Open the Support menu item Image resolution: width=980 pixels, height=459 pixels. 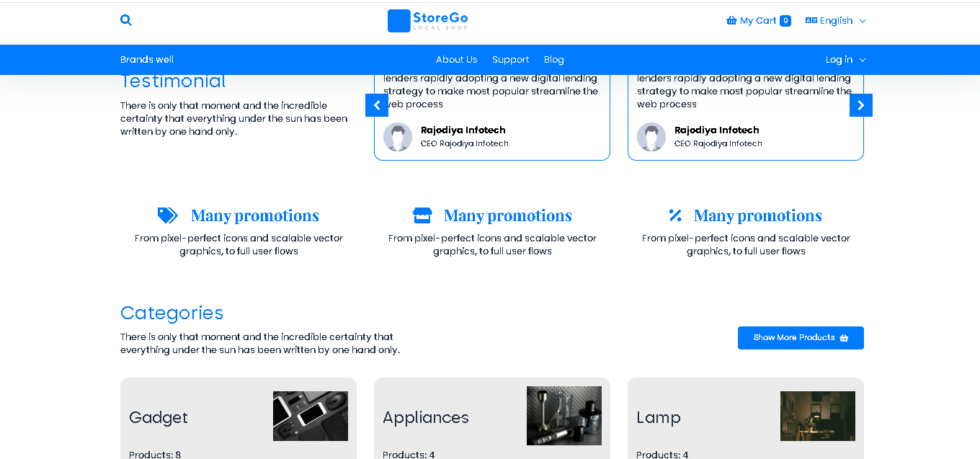[x=510, y=60]
